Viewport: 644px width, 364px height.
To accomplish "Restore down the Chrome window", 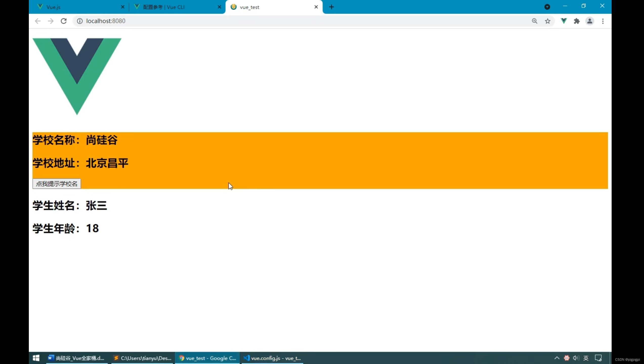I will coord(584,6).
